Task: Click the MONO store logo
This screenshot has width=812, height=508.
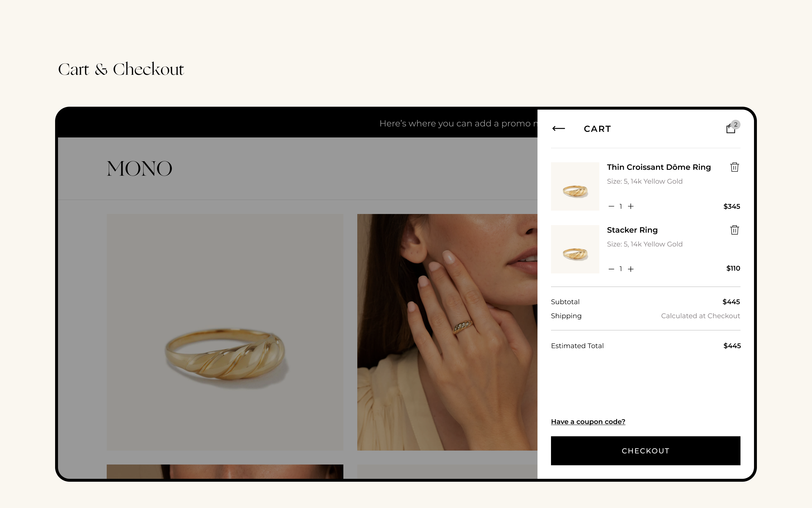Action: (139, 169)
